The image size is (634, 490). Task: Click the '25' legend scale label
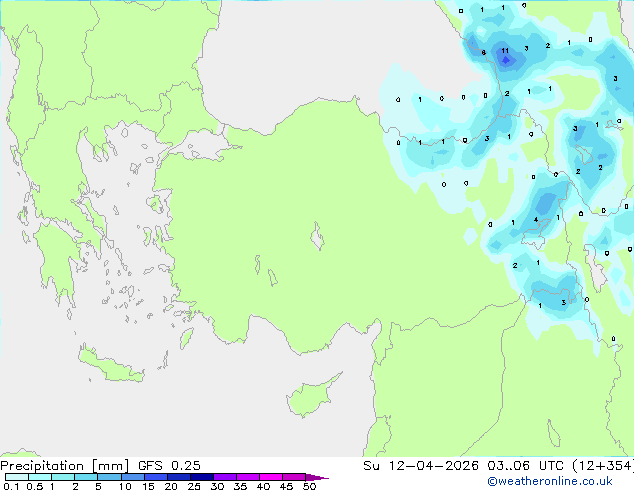(194, 486)
